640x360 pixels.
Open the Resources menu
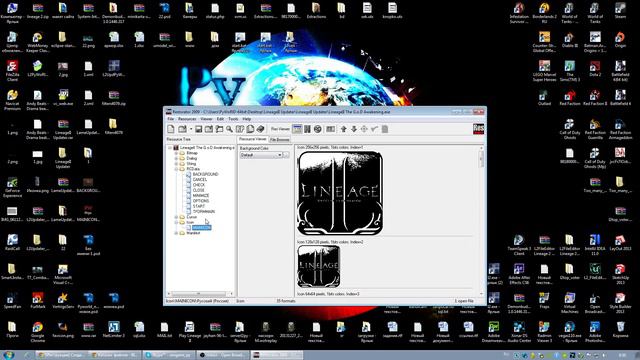click(x=187, y=119)
